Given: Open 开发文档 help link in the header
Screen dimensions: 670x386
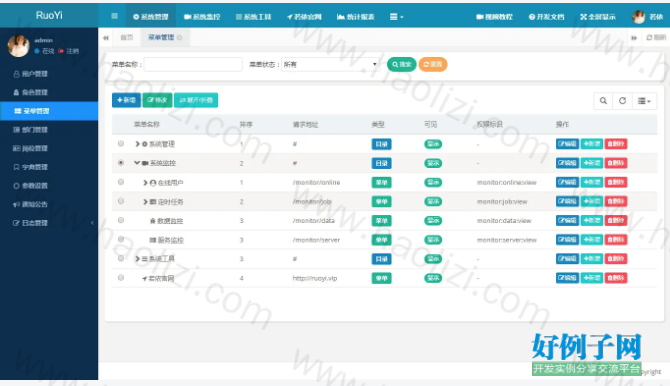Looking at the screenshot, I should coord(546,17).
